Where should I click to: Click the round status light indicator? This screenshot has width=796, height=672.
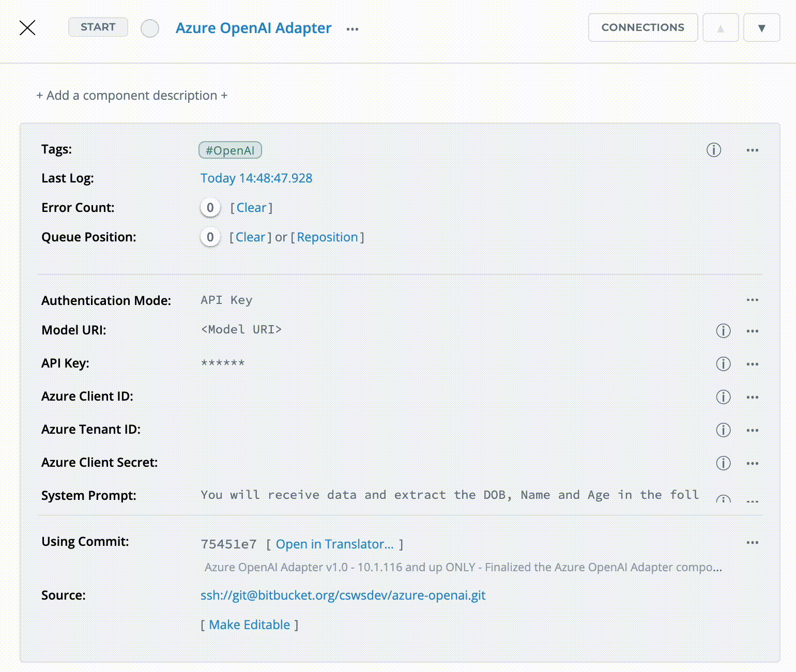coord(150,28)
